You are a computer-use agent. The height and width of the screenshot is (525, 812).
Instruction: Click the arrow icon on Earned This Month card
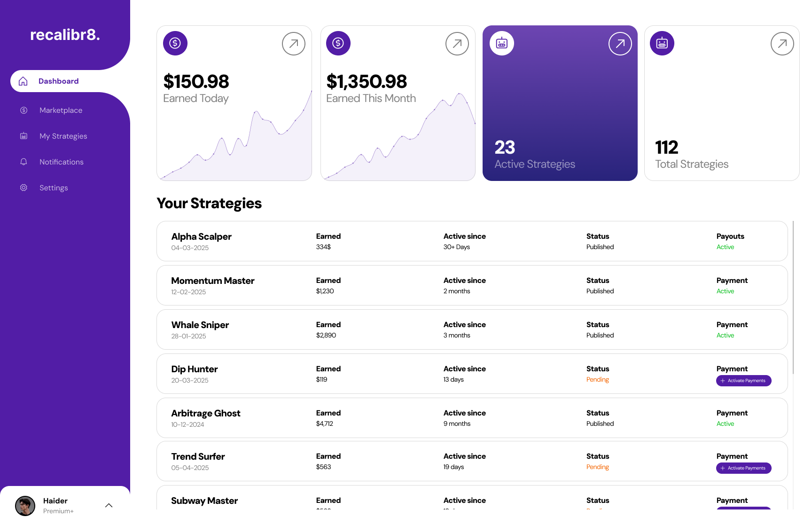(457, 44)
